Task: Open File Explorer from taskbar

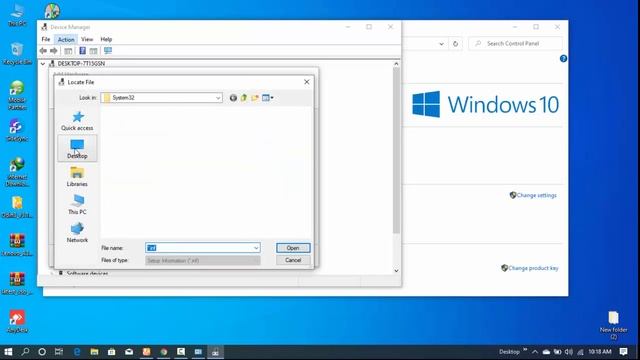Action: pyautogui.click(x=94, y=352)
